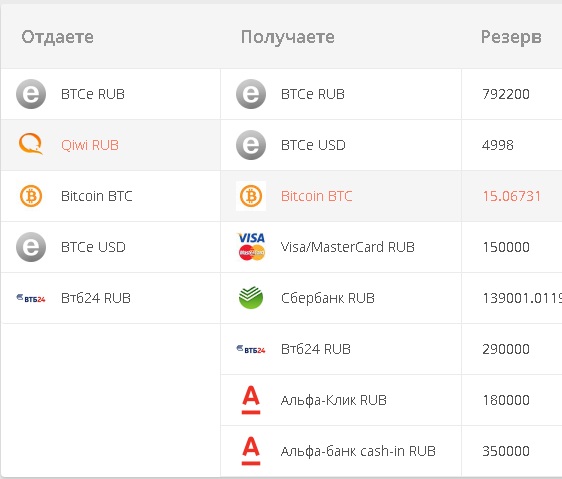The width and height of the screenshot is (562, 479).
Task: Click the Bitcoin icon in Получаете column
Action: 251,196
